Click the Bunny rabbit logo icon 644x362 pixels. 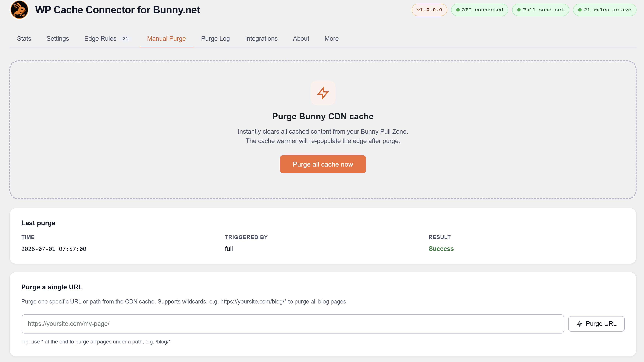click(x=20, y=10)
